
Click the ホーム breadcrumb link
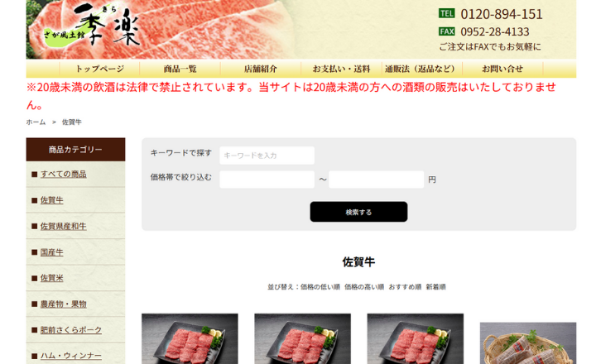[36, 122]
